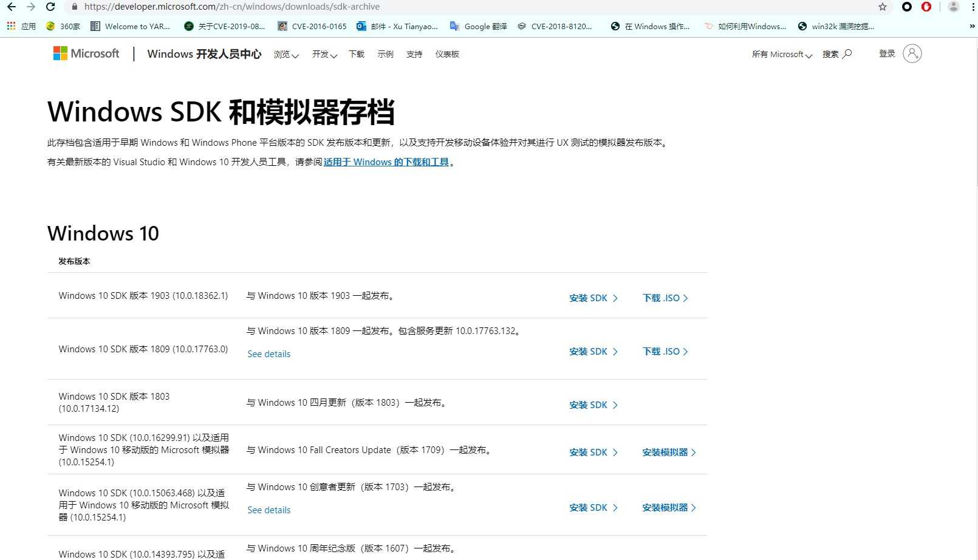Show more bookmarks with the double chevron

click(972, 26)
